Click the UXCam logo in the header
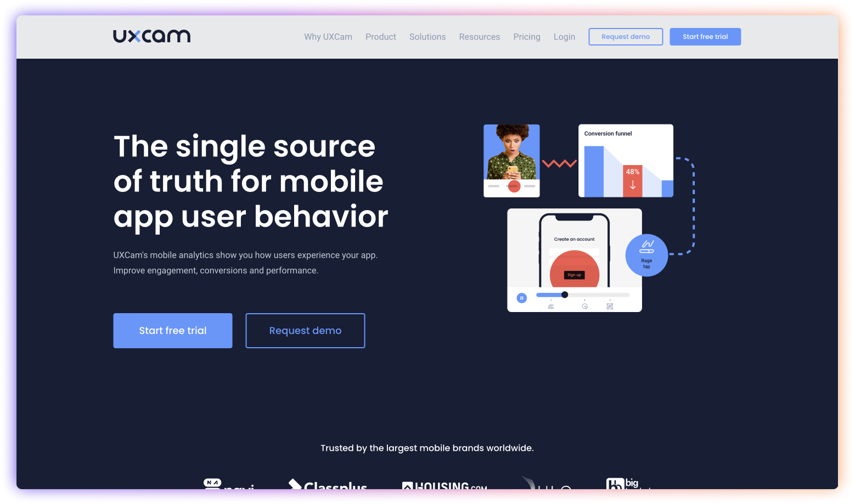This screenshot has width=855, height=504. (151, 36)
